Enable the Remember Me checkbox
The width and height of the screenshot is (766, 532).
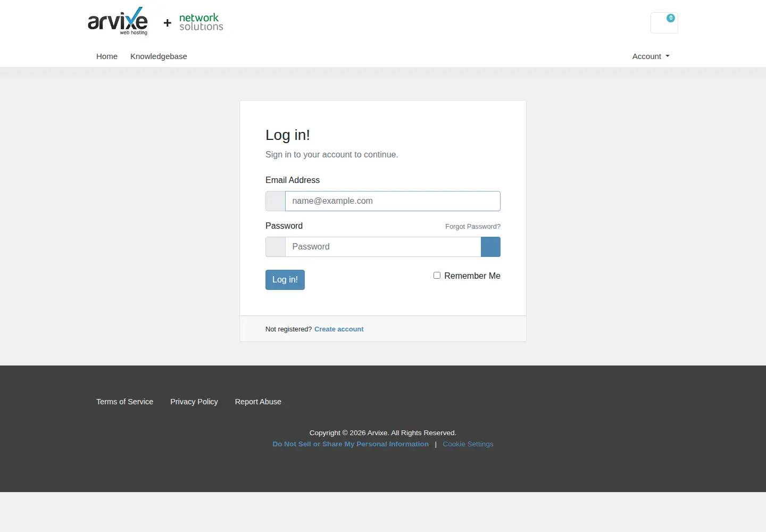point(437,276)
